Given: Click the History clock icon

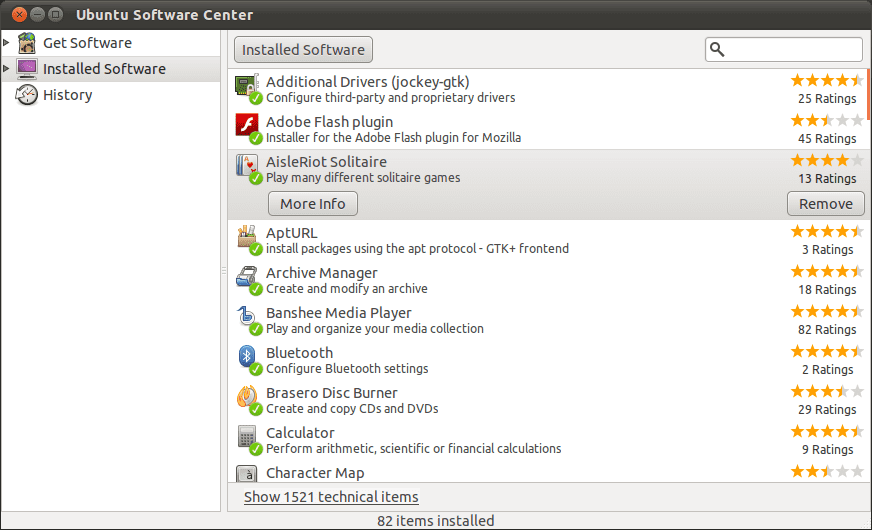Looking at the screenshot, I should click(27, 95).
